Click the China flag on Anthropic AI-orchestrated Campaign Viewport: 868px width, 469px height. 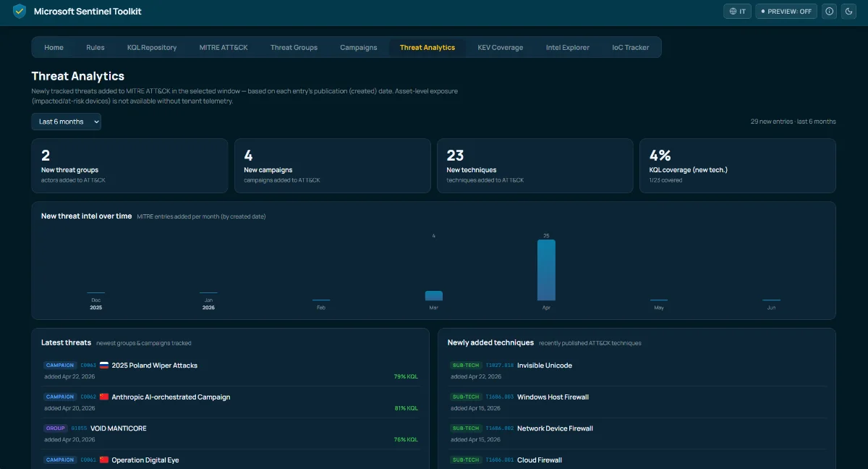pyautogui.click(x=104, y=397)
